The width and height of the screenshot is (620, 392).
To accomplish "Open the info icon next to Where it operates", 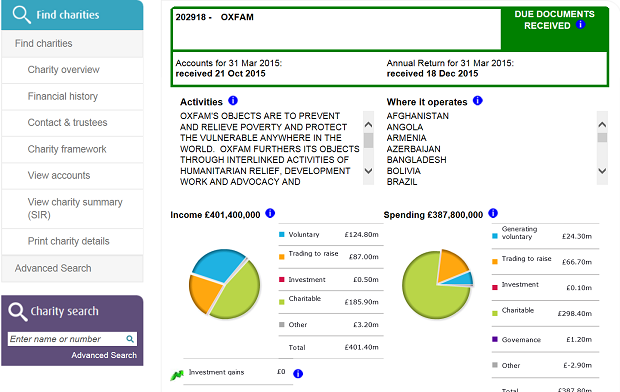I will click(478, 100).
